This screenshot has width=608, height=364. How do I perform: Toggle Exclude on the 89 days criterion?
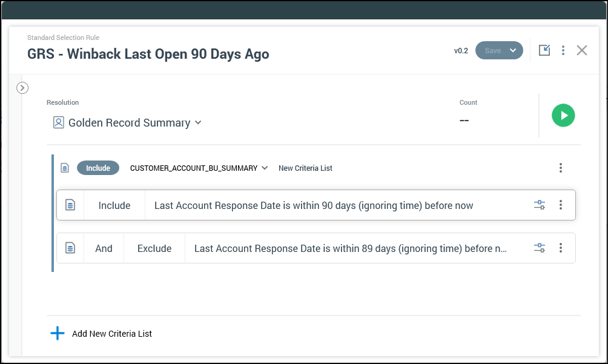click(x=154, y=248)
